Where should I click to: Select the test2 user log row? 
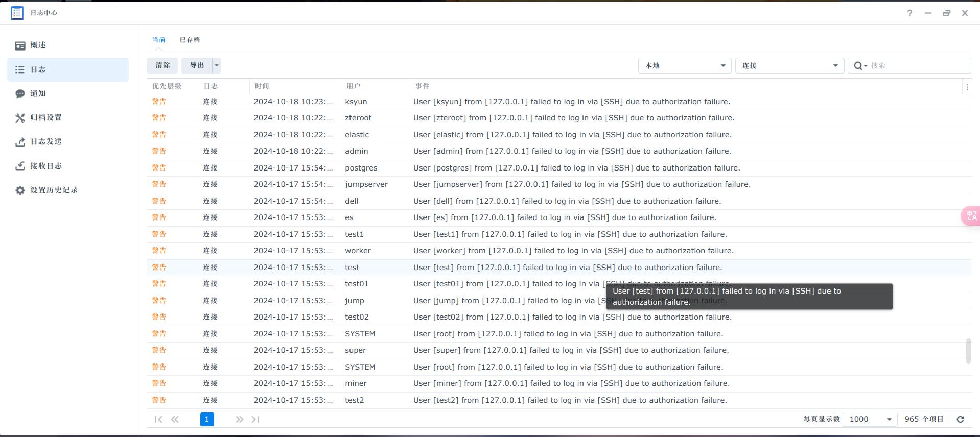pos(559,400)
